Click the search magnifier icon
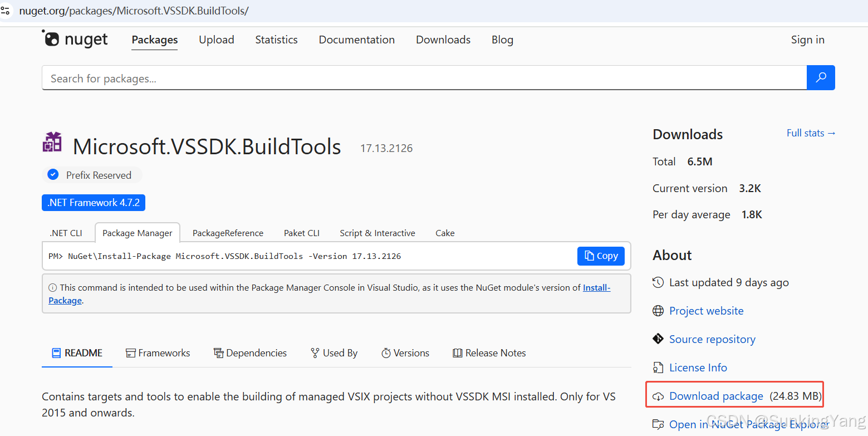This screenshot has width=868, height=436. pos(821,77)
